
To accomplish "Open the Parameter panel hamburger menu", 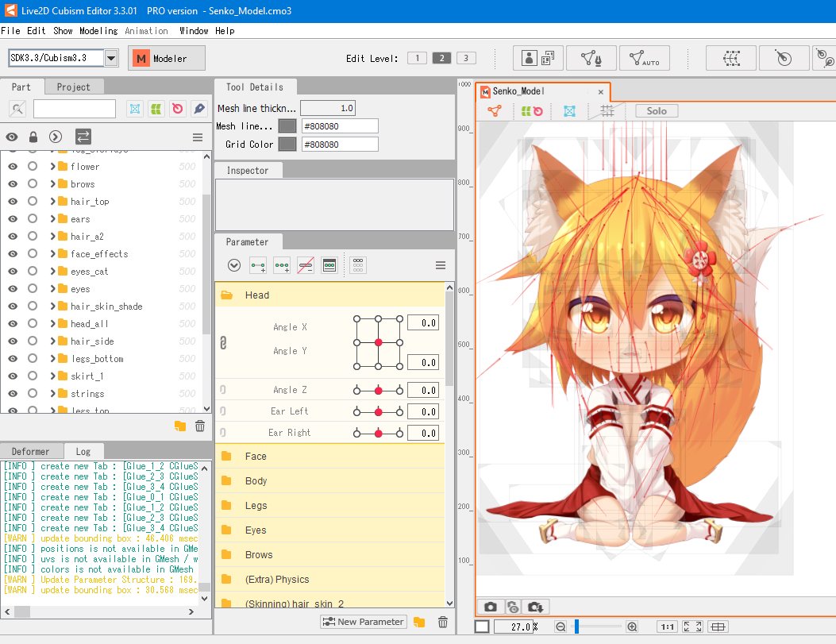I will coord(441,265).
